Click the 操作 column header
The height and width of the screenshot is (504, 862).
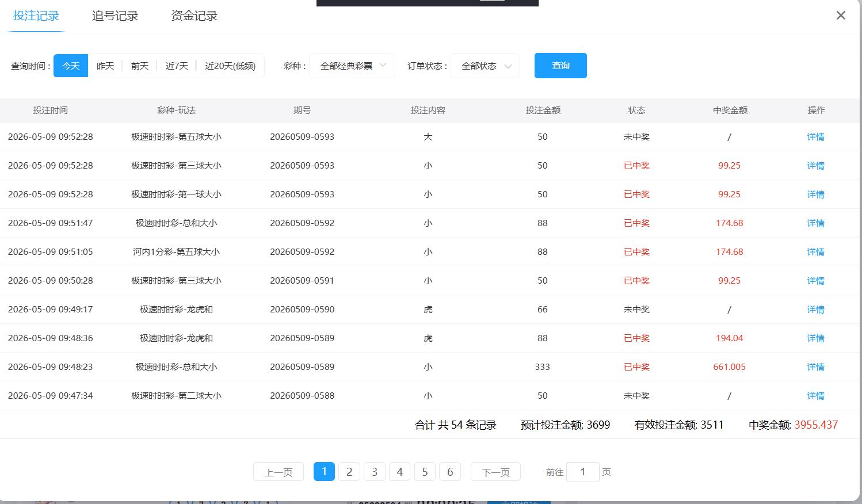(816, 110)
